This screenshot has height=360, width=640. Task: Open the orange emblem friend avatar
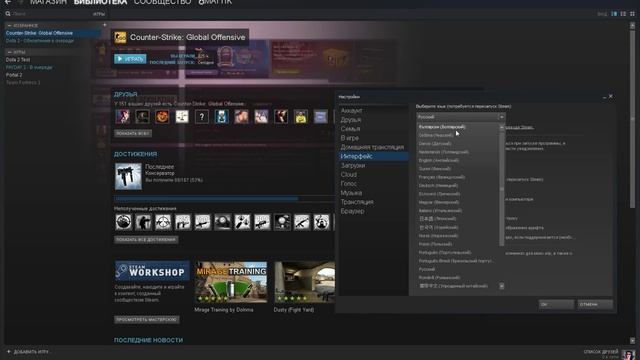pos(162,117)
